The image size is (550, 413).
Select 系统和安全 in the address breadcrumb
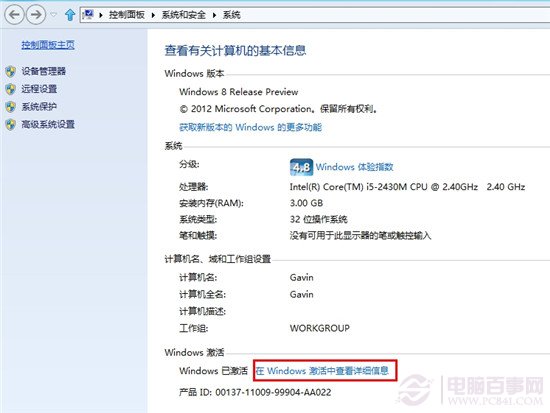(x=183, y=15)
